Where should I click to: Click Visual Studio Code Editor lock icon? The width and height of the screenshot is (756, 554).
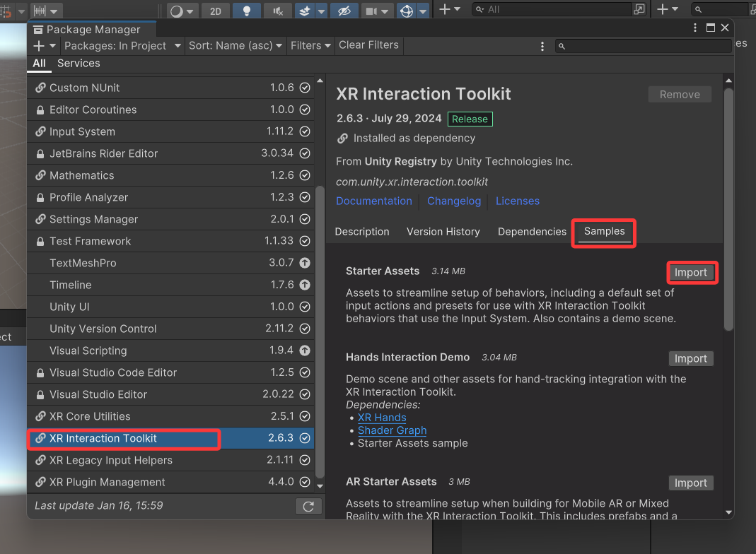40,373
